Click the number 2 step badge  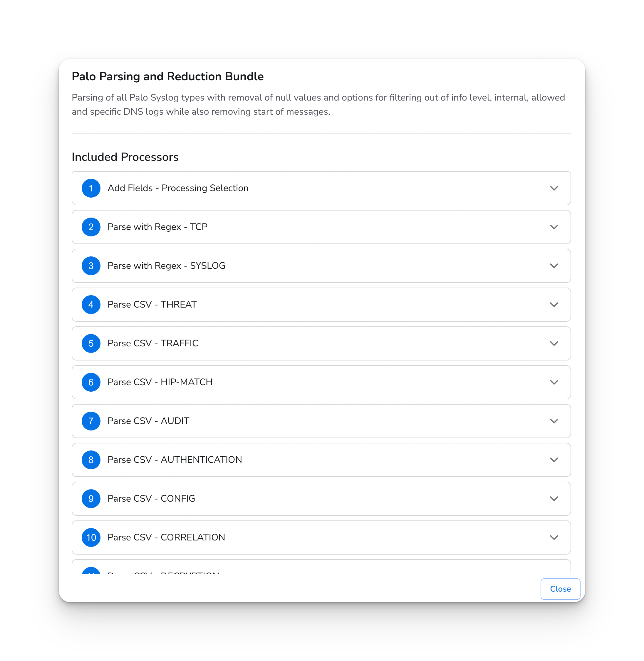[91, 227]
